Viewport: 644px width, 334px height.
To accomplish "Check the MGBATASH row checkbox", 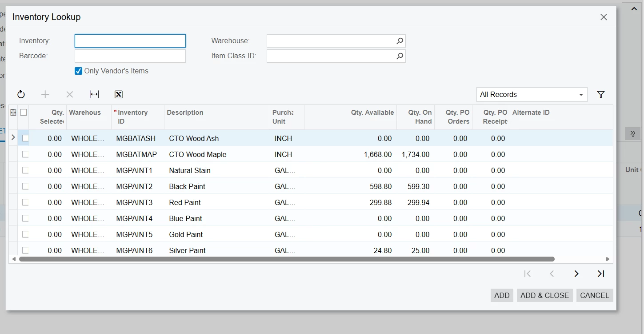I will coord(25,138).
